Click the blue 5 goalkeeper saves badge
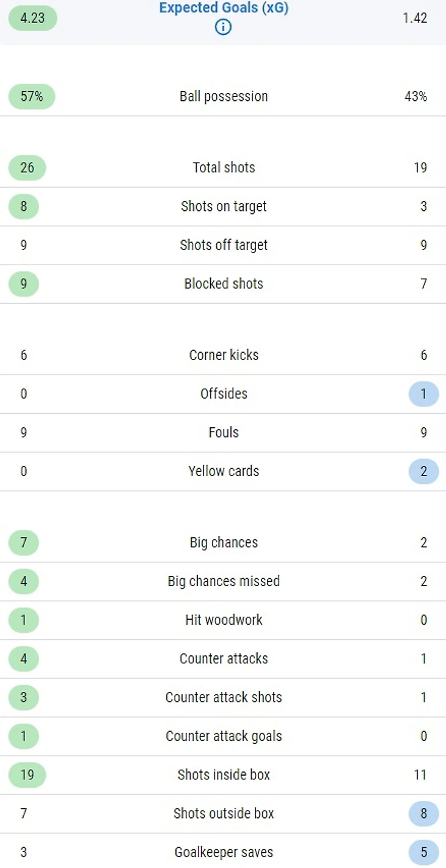 click(423, 852)
